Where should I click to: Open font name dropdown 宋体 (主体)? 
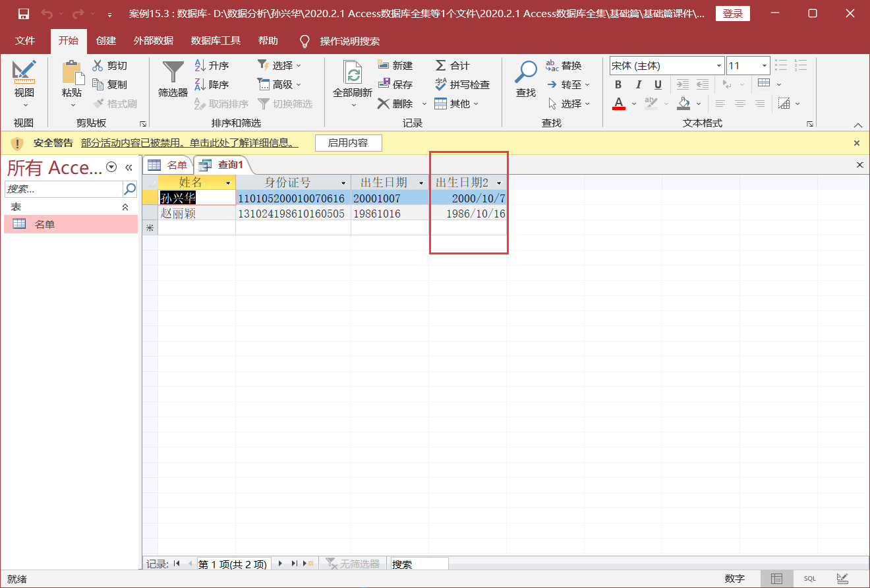coord(719,65)
